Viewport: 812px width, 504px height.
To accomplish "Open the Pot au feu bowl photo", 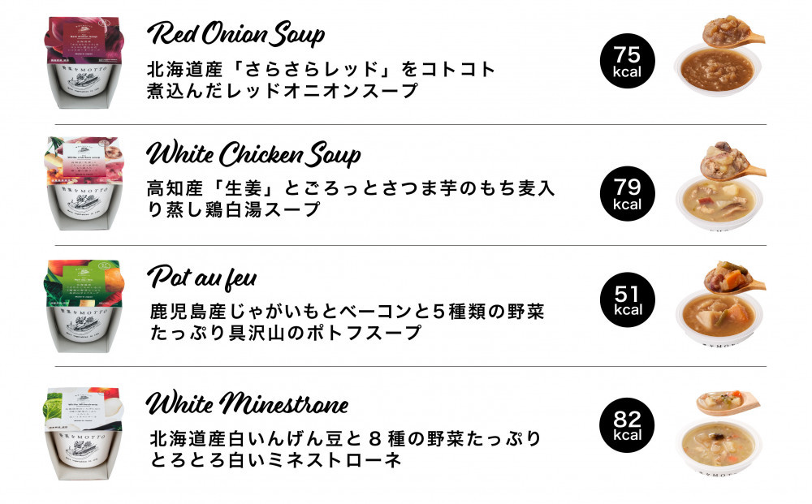I will pos(720,304).
